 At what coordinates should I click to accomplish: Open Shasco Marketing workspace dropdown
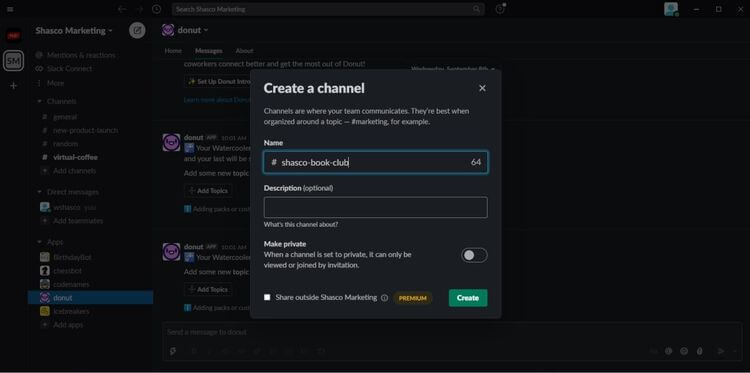tap(74, 31)
